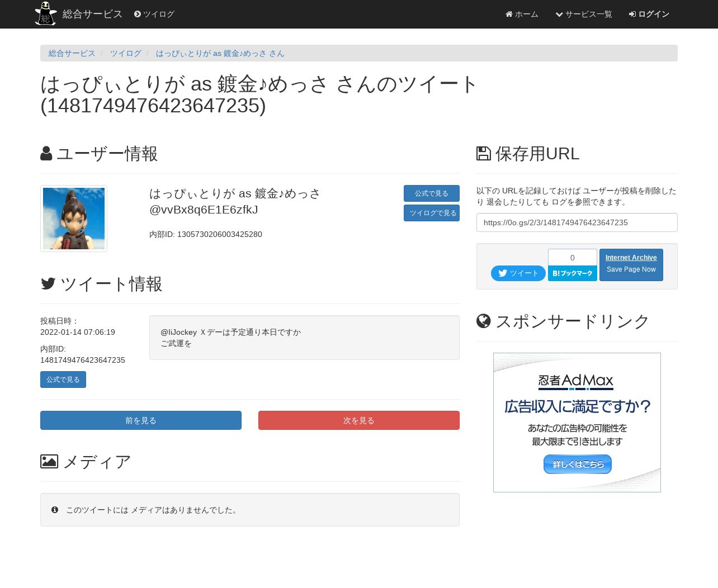The image size is (718, 588).
Task: Click the page title heading text
Action: pos(259,94)
